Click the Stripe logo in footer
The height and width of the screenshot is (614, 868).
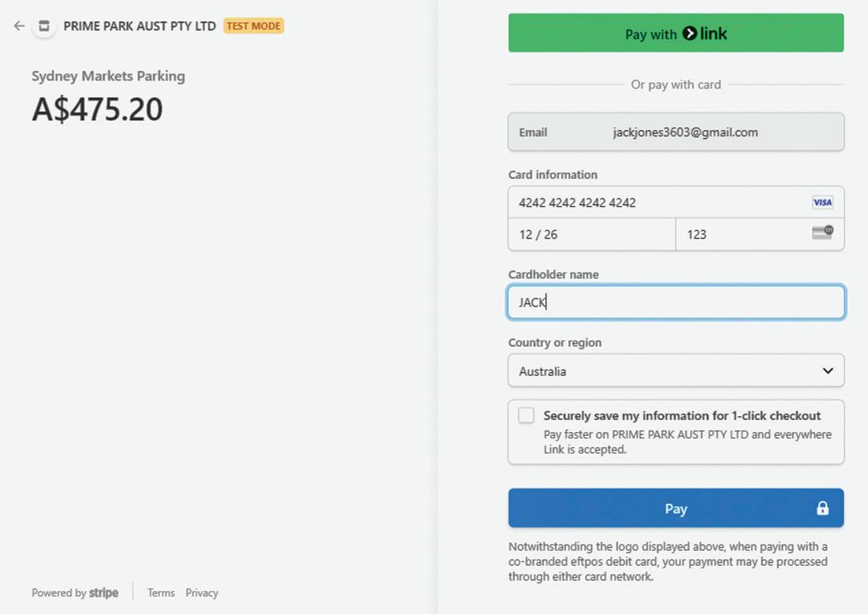(104, 593)
